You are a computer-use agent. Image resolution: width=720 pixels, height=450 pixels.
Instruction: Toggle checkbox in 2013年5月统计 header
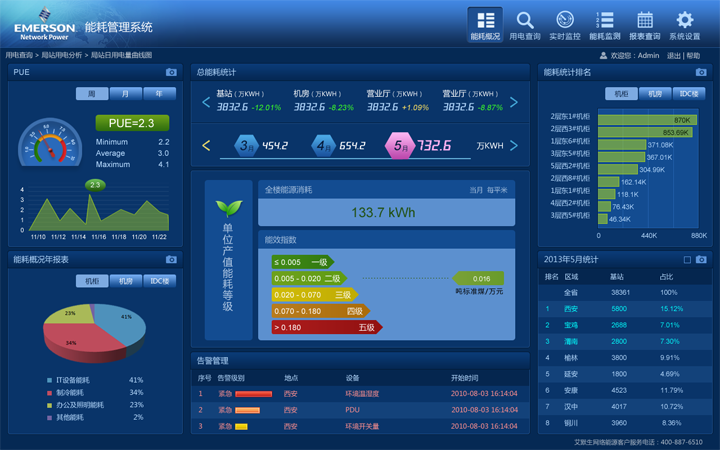point(687,260)
